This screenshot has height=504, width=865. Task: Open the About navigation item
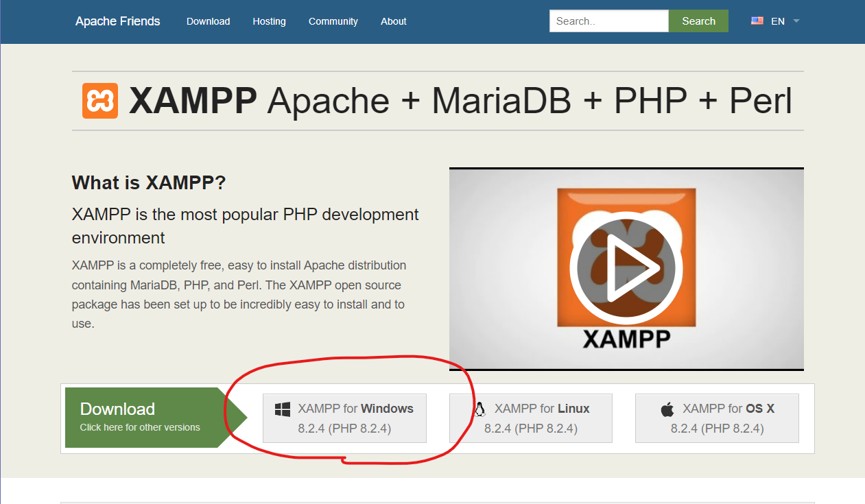393,21
